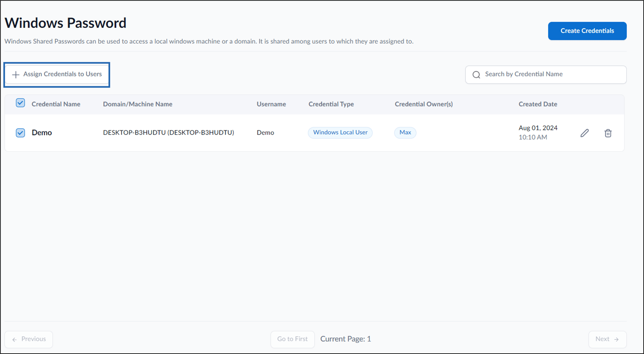
Task: Edit the Demo credential with pencil icon
Action: click(585, 133)
